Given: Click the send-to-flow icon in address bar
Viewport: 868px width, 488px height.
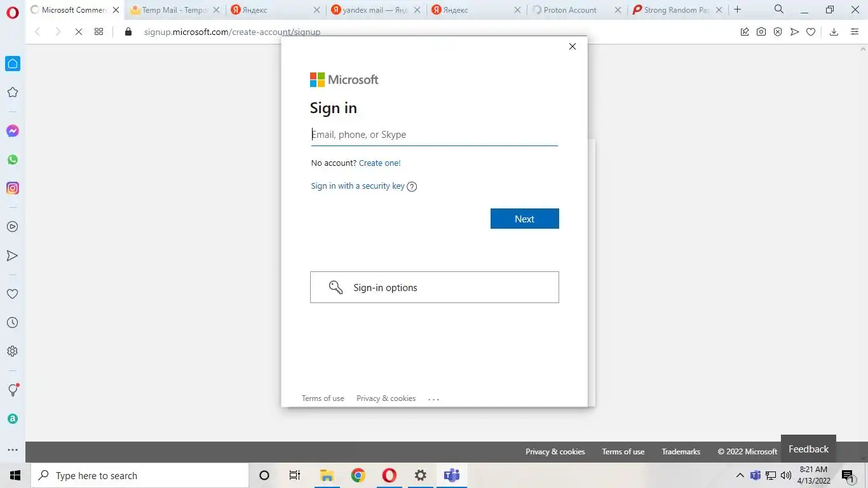Looking at the screenshot, I should [794, 32].
